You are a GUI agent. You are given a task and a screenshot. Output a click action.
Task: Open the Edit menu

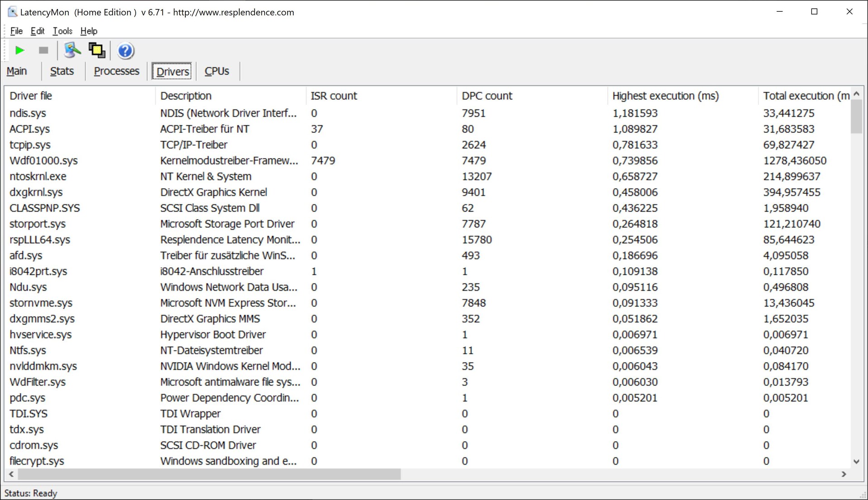38,31
